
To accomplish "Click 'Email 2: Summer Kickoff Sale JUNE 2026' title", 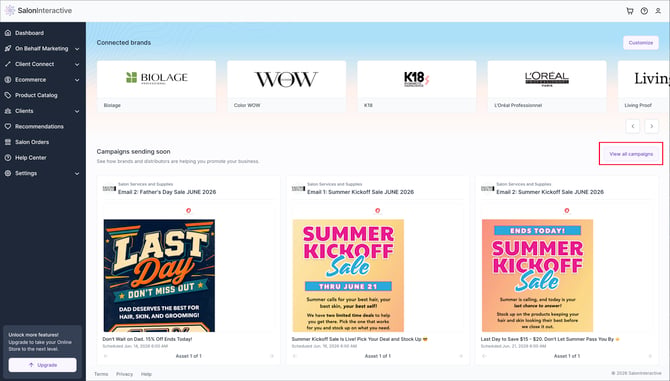I will [550, 192].
